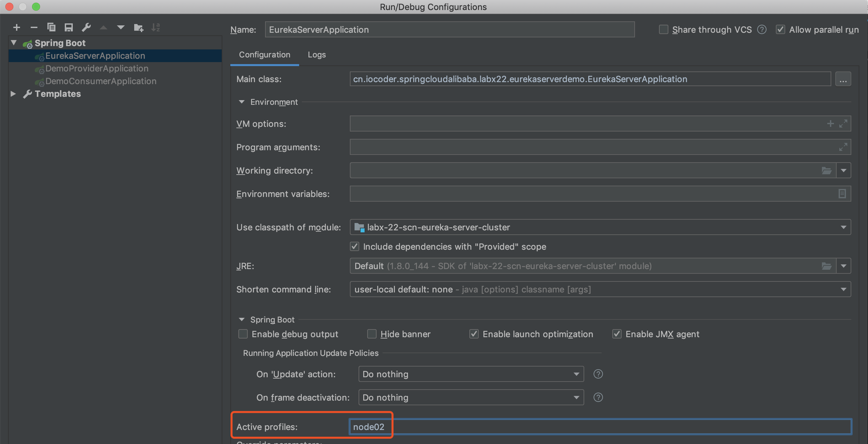
Task: Open the Shorten command line dropdown
Action: [844, 289]
